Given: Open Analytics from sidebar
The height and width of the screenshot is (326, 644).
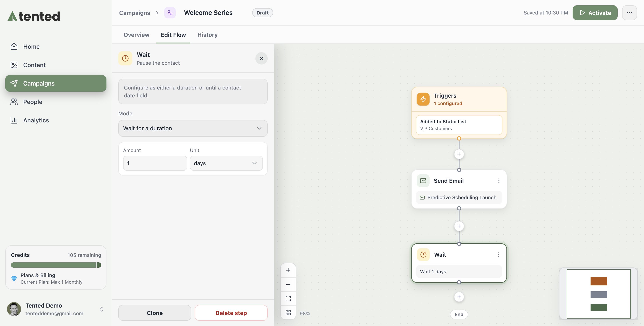Looking at the screenshot, I should pos(56,120).
